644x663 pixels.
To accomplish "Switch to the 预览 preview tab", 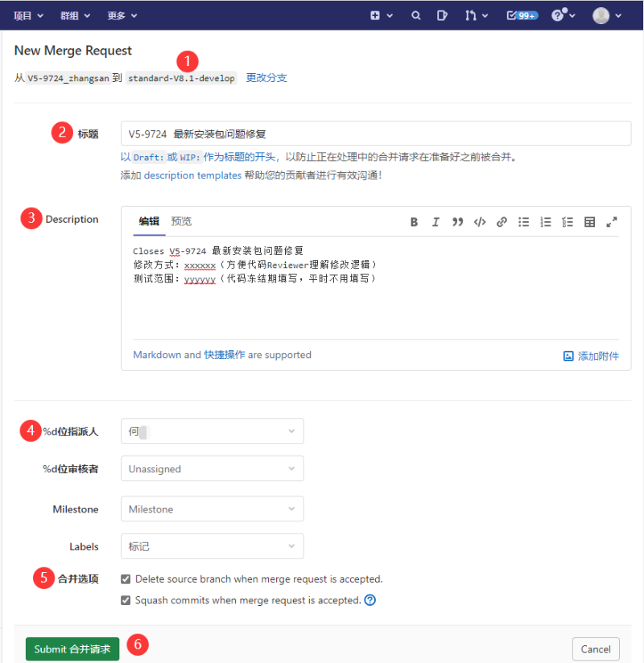I will pos(181,221).
